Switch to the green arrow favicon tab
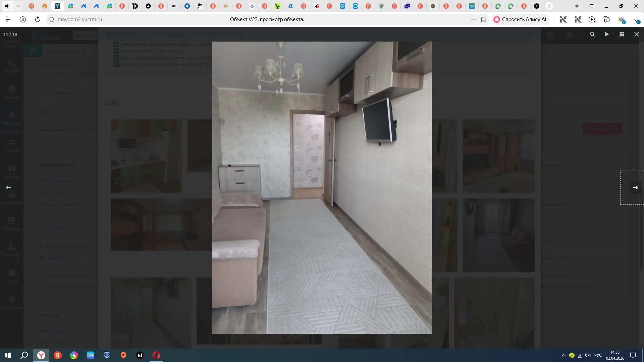The image size is (644, 362). coord(278,6)
